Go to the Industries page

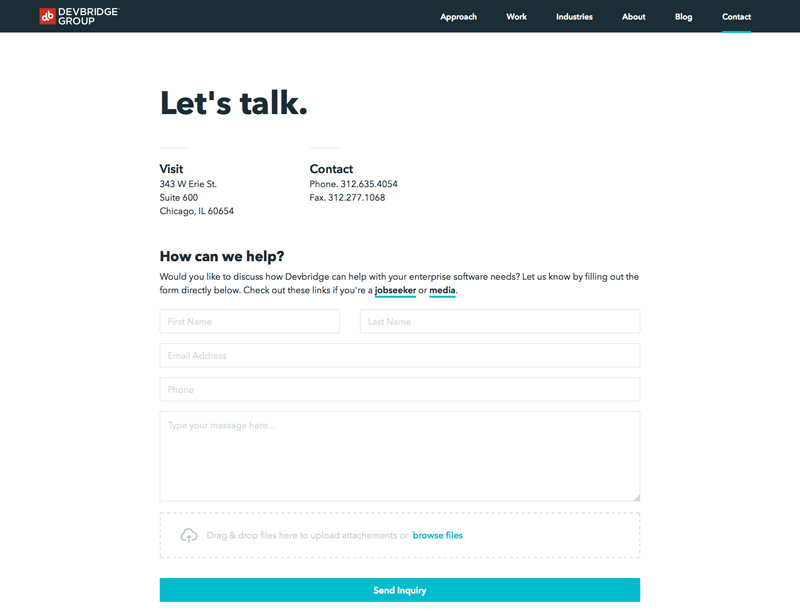pos(574,17)
